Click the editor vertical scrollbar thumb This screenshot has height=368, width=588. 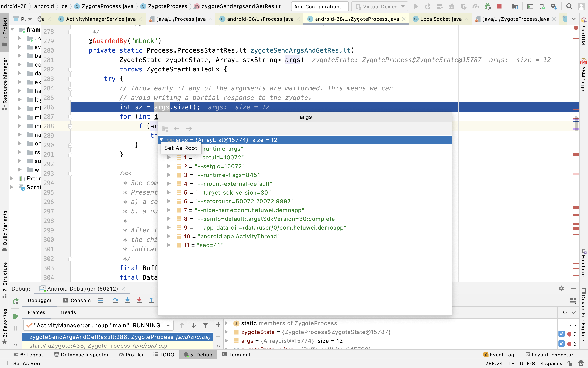(x=576, y=124)
